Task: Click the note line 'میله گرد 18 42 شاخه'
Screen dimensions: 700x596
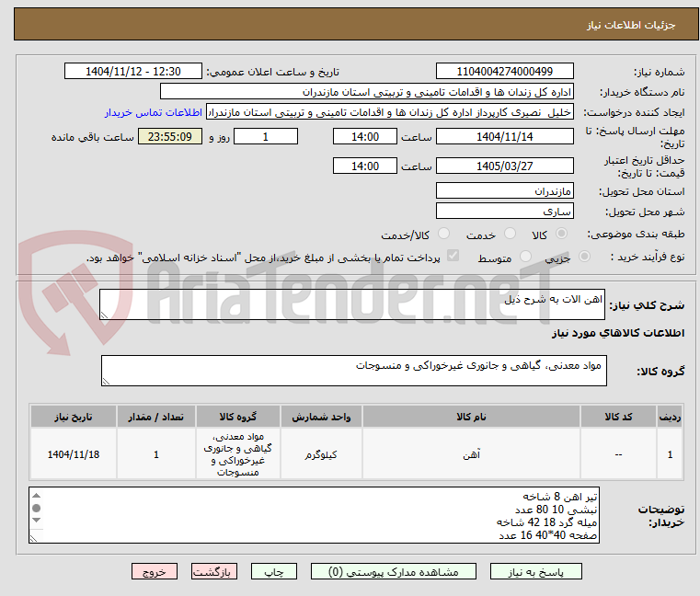Action: click(546, 521)
